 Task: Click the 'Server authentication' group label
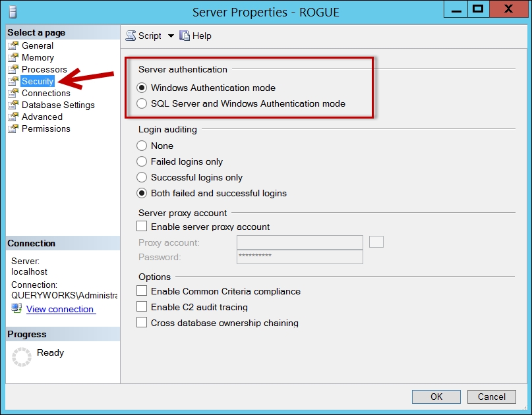click(183, 69)
